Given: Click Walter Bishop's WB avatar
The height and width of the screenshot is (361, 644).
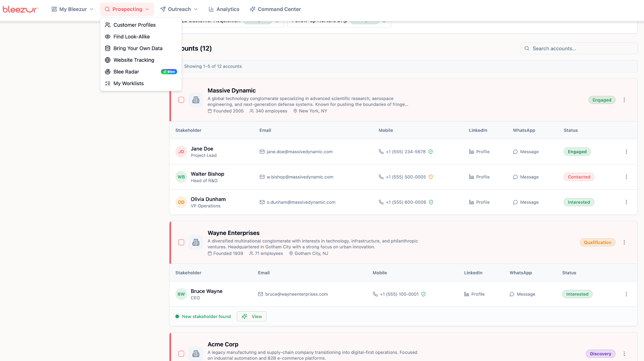Looking at the screenshot, I should [x=181, y=177].
